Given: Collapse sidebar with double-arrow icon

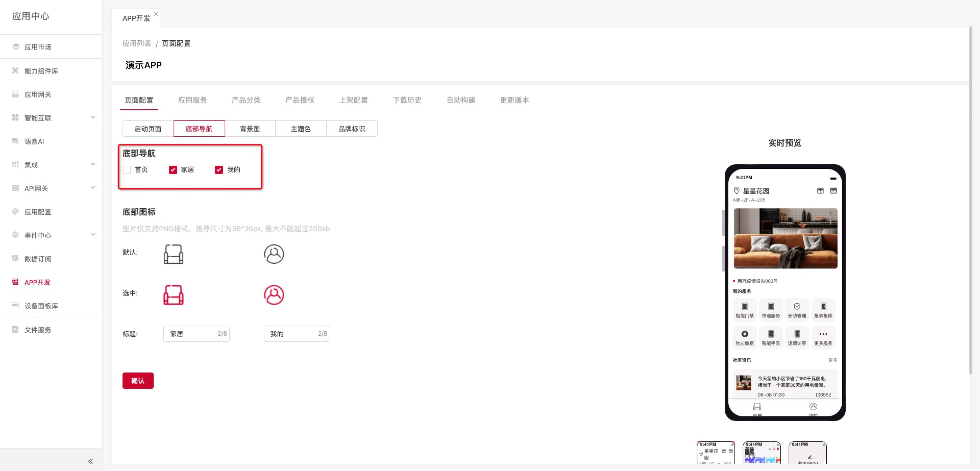Looking at the screenshot, I should 91,461.
